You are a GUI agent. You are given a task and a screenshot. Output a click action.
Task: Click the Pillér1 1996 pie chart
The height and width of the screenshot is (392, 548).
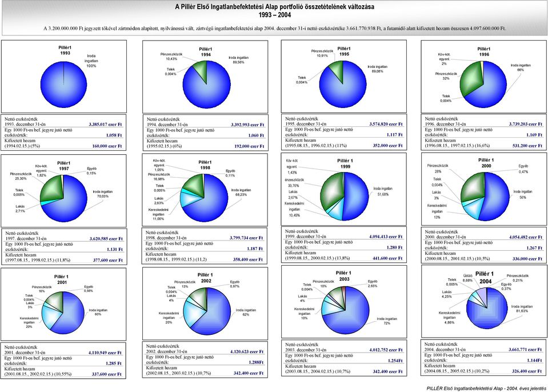coord(483,85)
